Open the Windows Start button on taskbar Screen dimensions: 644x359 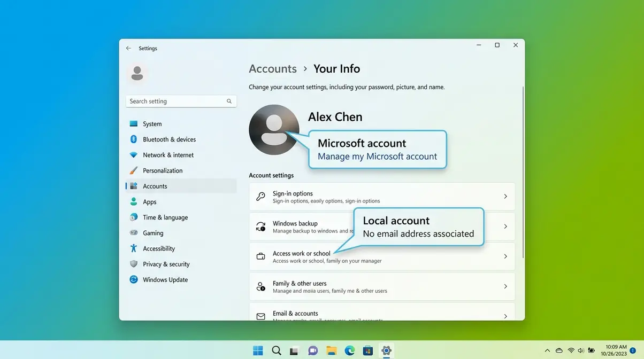coord(258,350)
